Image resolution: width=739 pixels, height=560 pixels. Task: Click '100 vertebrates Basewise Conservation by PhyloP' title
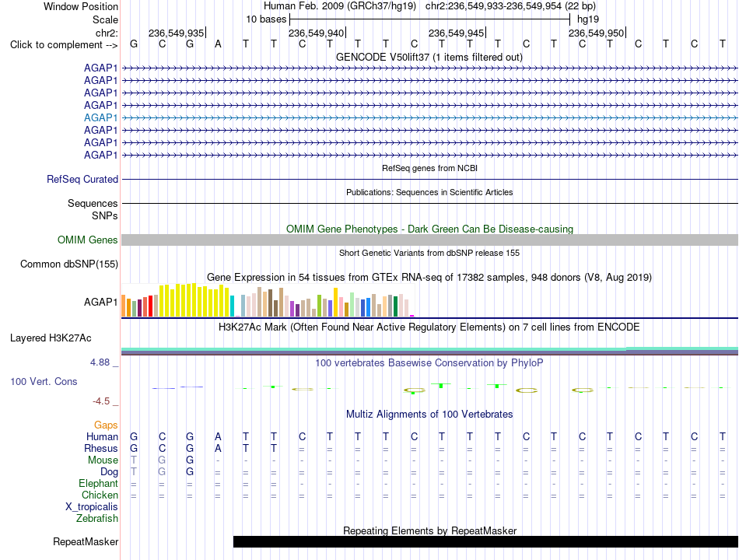tap(429, 363)
